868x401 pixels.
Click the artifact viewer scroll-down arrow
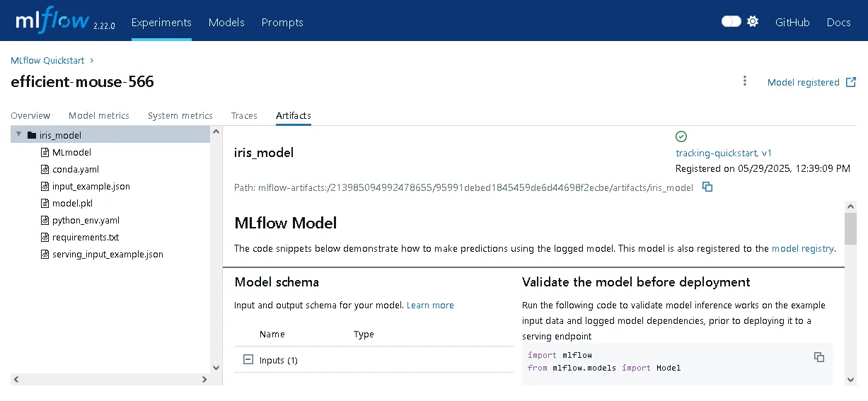tap(851, 380)
